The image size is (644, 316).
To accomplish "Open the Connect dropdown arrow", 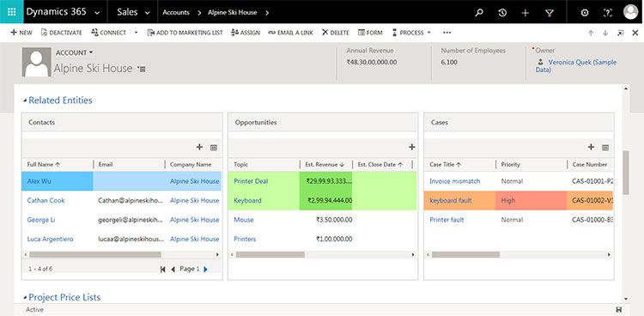I will click(136, 33).
